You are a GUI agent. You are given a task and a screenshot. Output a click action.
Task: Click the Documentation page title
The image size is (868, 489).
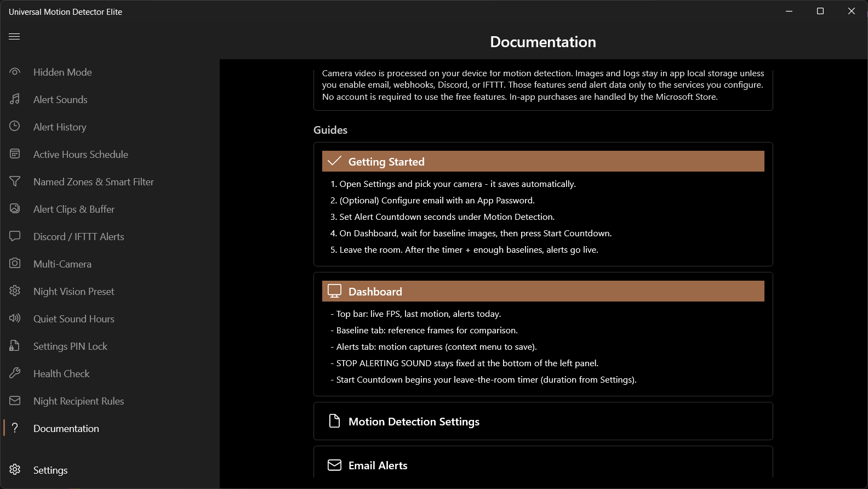(543, 42)
